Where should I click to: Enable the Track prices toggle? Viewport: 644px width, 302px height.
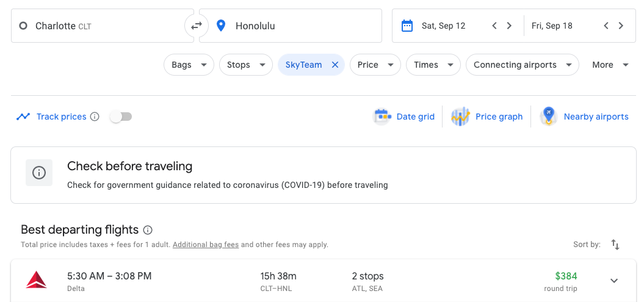coord(121,117)
